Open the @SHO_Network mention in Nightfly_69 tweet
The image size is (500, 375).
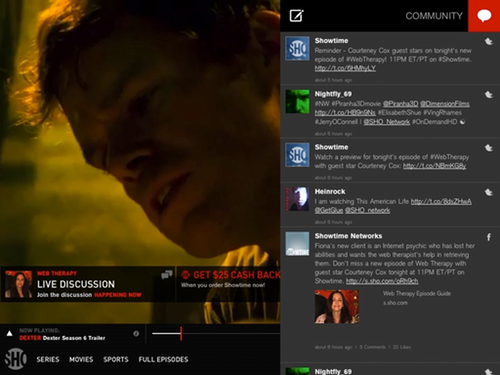pyautogui.click(x=386, y=122)
